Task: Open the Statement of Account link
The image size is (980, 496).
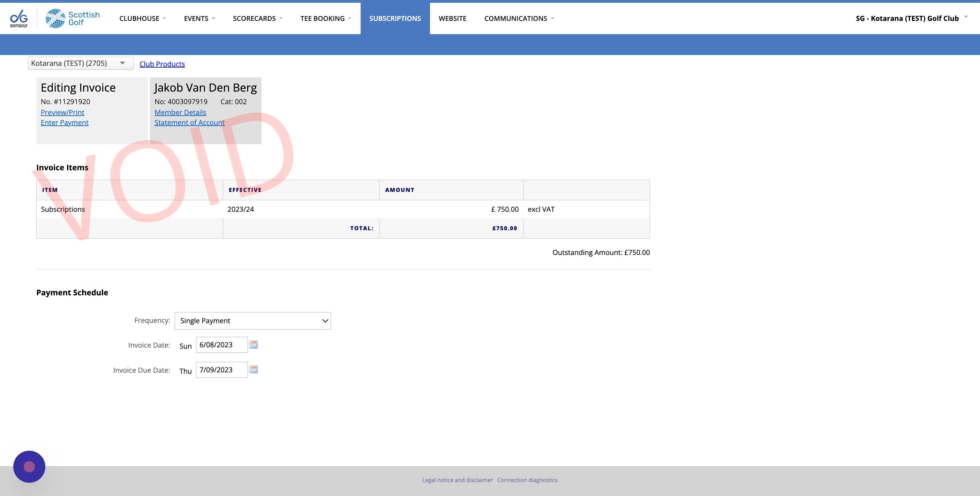Action: [189, 122]
